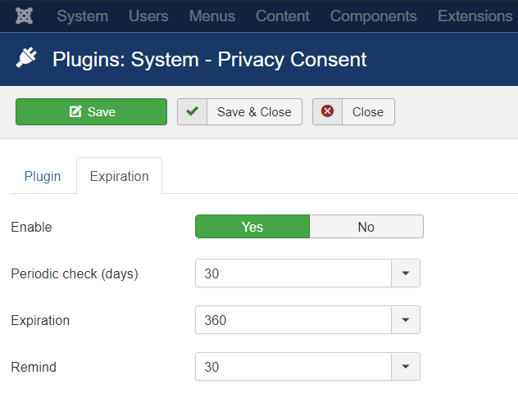Select the Expiration tab
This screenshot has width=518, height=420.
coord(120,176)
